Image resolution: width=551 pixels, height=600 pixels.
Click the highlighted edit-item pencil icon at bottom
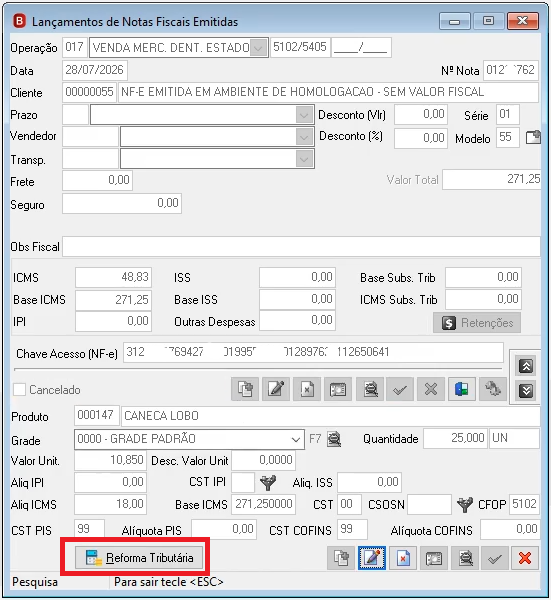pos(372,558)
